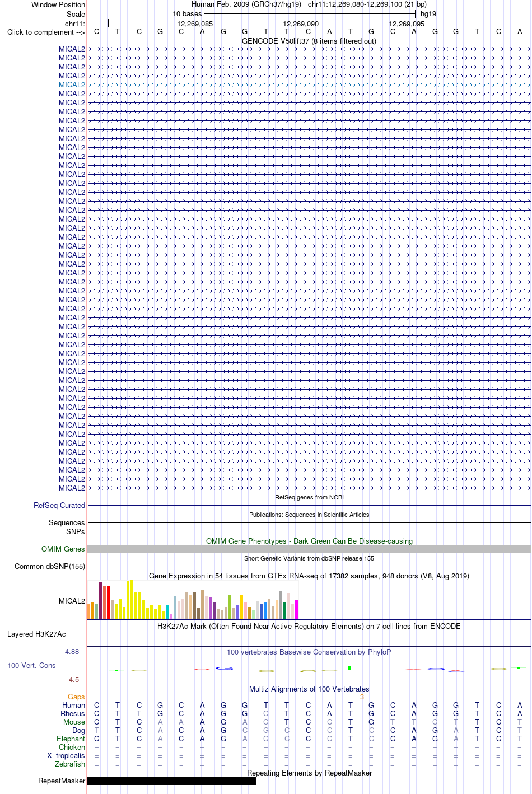Select the 'Chicken' alignment row label
The image size is (532, 794).
coord(72,748)
